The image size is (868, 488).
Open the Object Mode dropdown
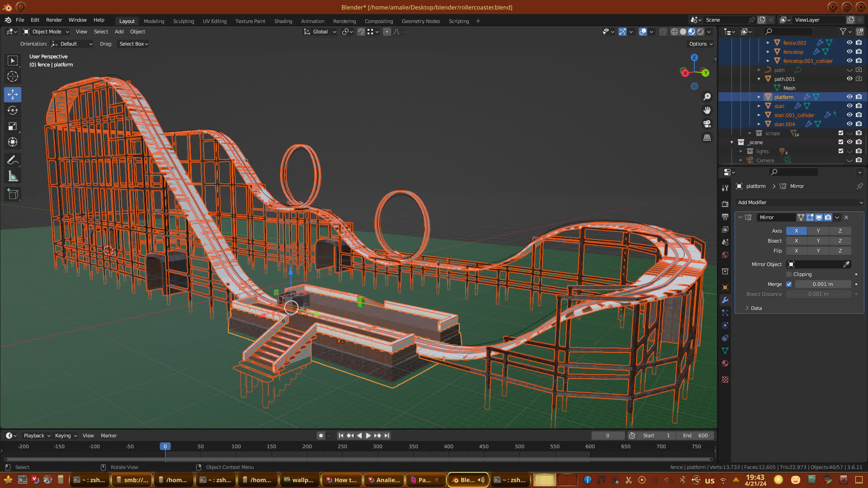(x=47, y=32)
